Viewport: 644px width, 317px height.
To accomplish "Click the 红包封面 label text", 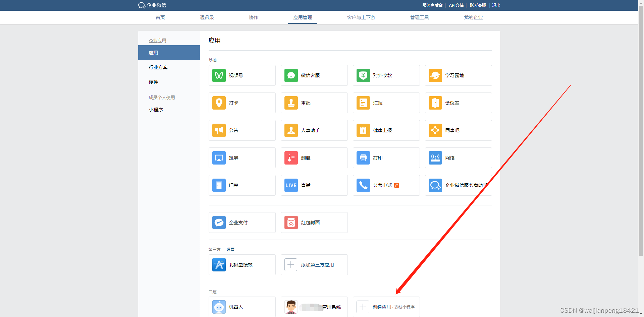I will click(310, 223).
